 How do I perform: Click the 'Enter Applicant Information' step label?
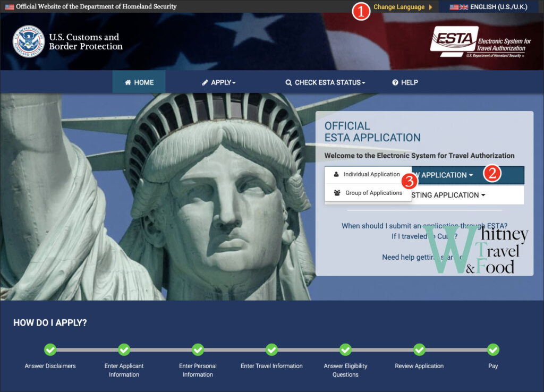point(124,370)
